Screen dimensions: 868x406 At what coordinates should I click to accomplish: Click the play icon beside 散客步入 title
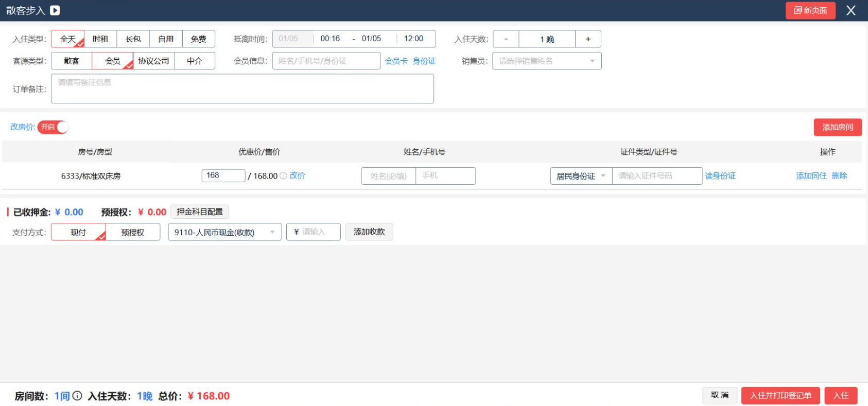pos(55,10)
